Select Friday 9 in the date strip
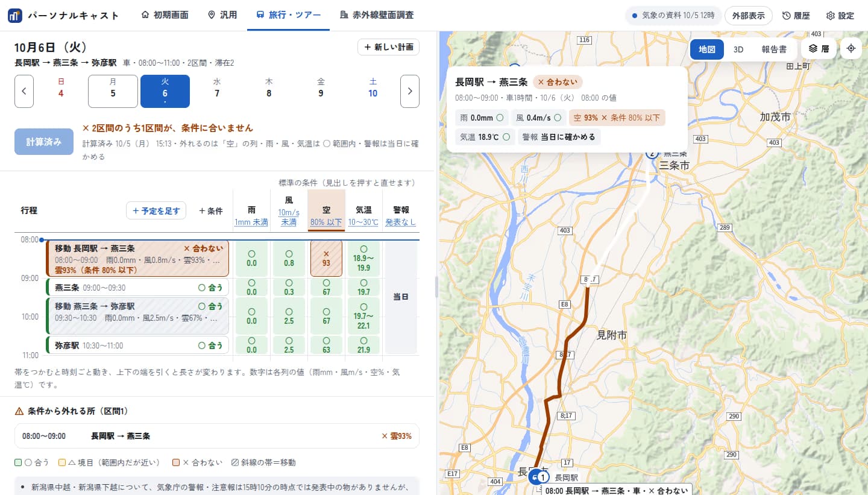The image size is (868, 495). [x=321, y=91]
